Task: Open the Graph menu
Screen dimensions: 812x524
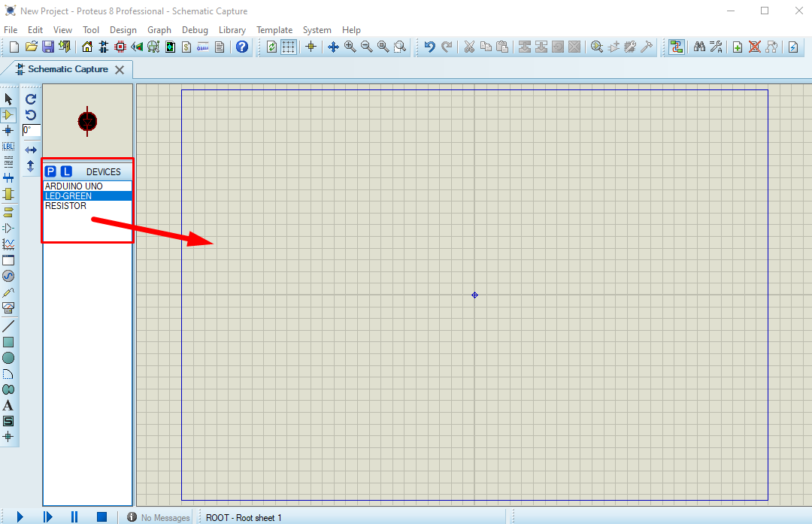Action: (x=159, y=30)
